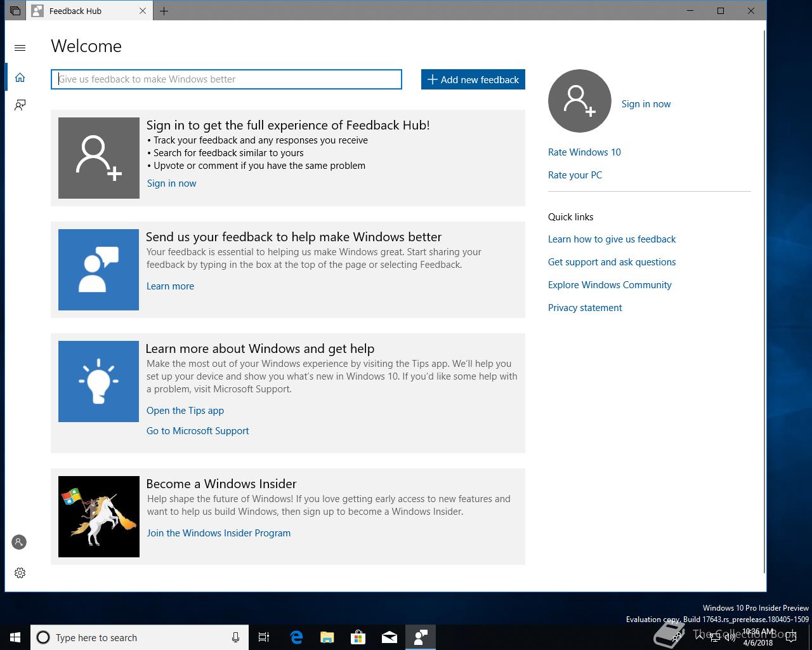The width and height of the screenshot is (812, 650).
Task: Add a new tab with the plus button
Action: pyautogui.click(x=164, y=11)
